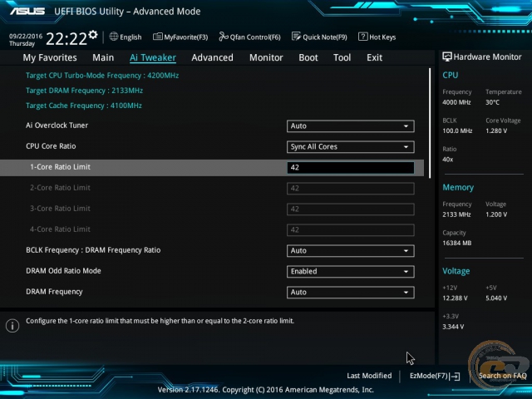Click the 5.040 V reading
Viewport: 532px width, 399px height.
(x=496, y=298)
